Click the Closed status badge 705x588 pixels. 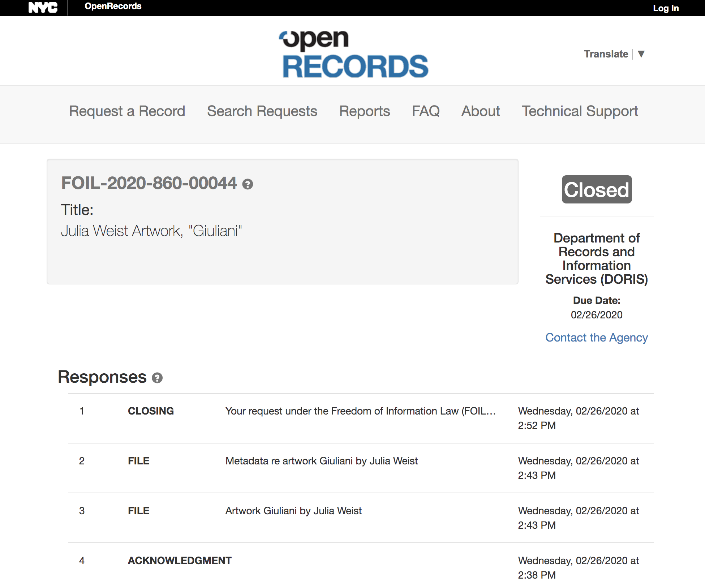click(x=596, y=190)
